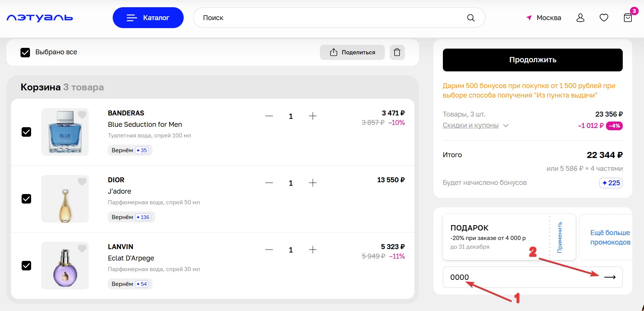Open 'Ещё больше промокодов' link

[x=609, y=237]
